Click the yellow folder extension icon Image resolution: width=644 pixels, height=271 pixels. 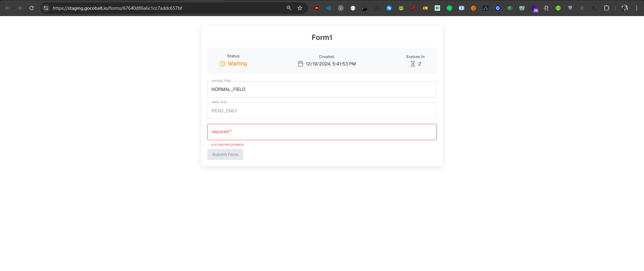[425, 8]
